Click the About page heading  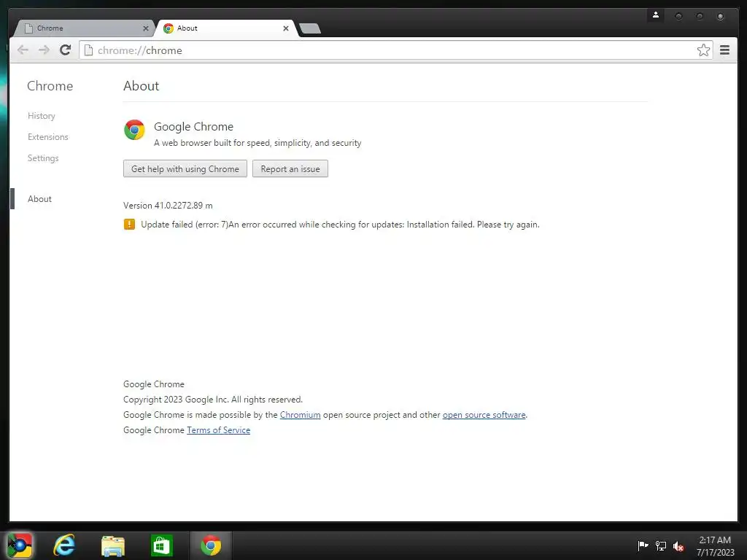coord(141,86)
